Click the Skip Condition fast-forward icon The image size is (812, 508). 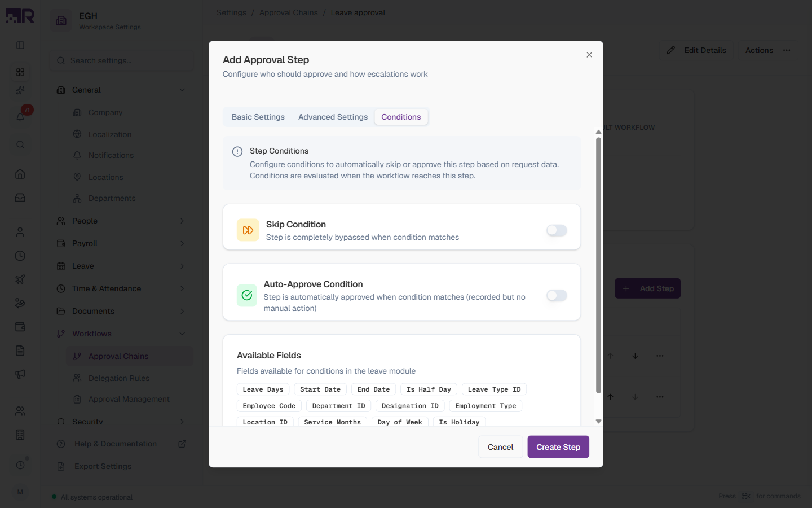tap(248, 230)
